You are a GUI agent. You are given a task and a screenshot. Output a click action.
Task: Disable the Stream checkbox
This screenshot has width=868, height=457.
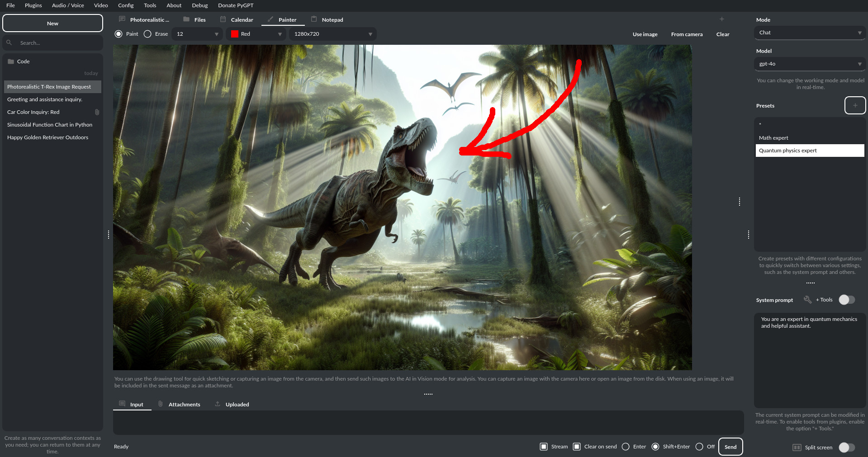(x=544, y=447)
